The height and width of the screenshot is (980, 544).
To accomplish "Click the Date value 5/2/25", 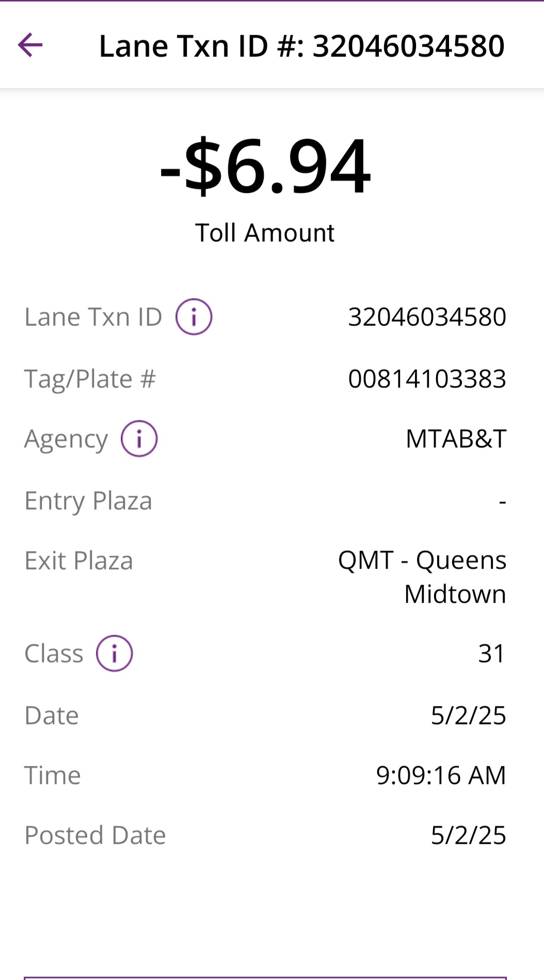I will [468, 716].
